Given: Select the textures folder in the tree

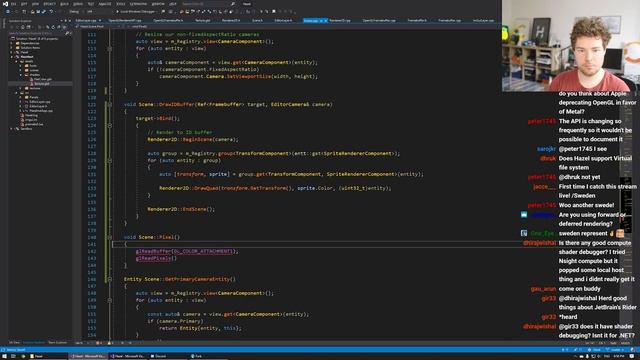Looking at the screenshot, I should tap(34, 88).
